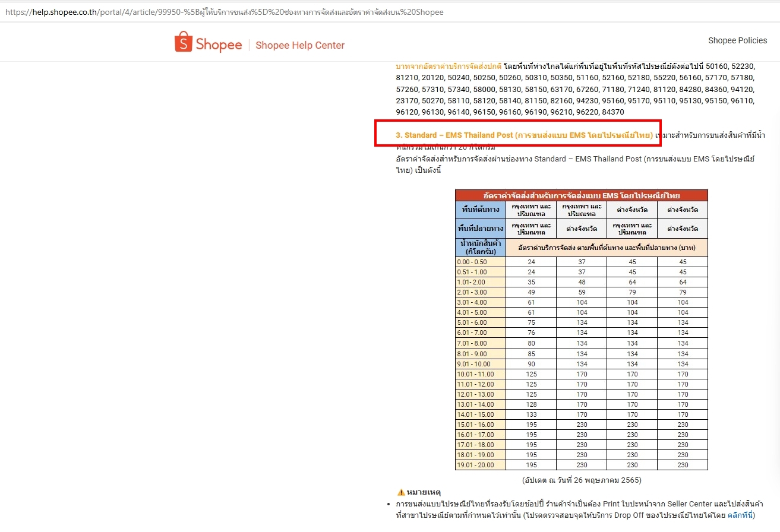This screenshot has width=780, height=532.
Task: Click the "13.01 - 14.00" weight row label
Action: click(x=481, y=404)
